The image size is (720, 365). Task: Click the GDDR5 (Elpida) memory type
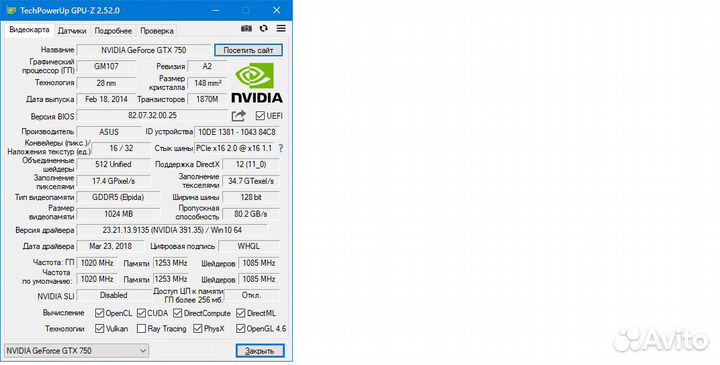tap(118, 197)
